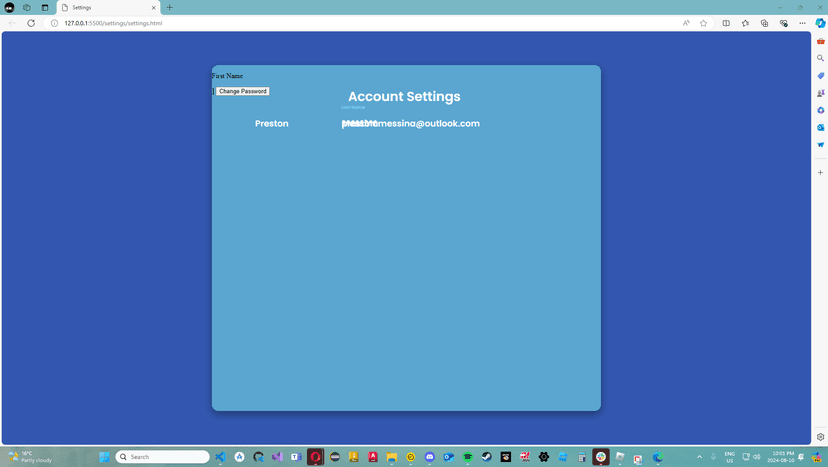Open the sidebar Search icon
This screenshot has width=828, height=467.
(821, 58)
